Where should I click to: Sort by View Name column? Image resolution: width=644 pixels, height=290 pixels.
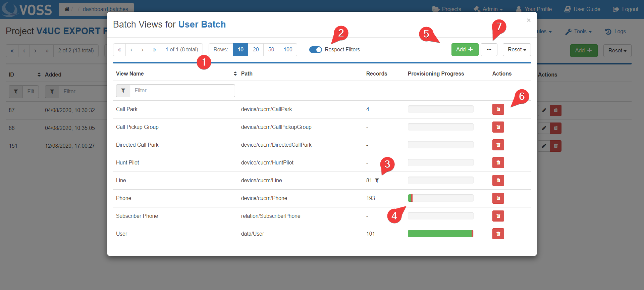coord(235,74)
